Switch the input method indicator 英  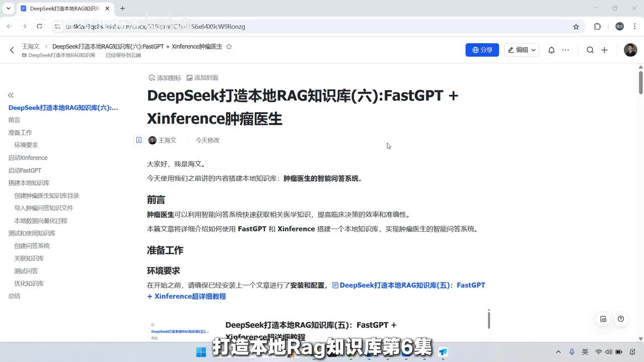pyautogui.click(x=585, y=352)
